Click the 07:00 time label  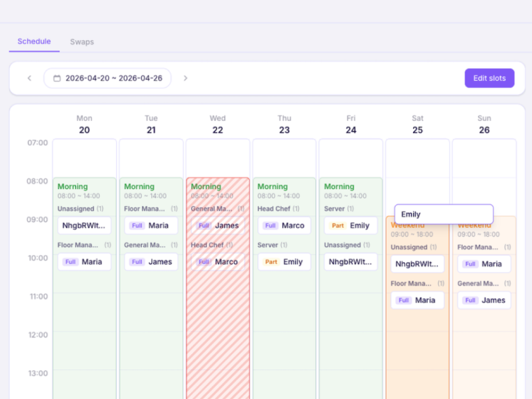click(x=38, y=143)
